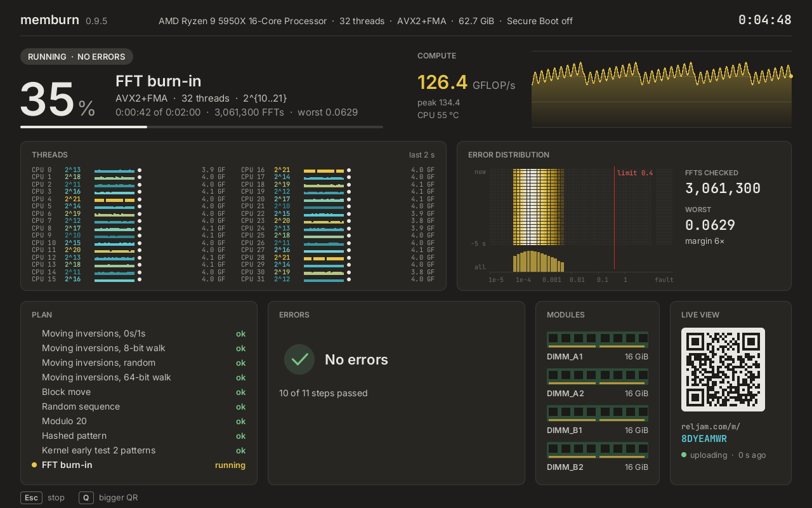Click the RUNNING · NO ERRORS status pill
The width and height of the screenshot is (812, 508).
[77, 57]
